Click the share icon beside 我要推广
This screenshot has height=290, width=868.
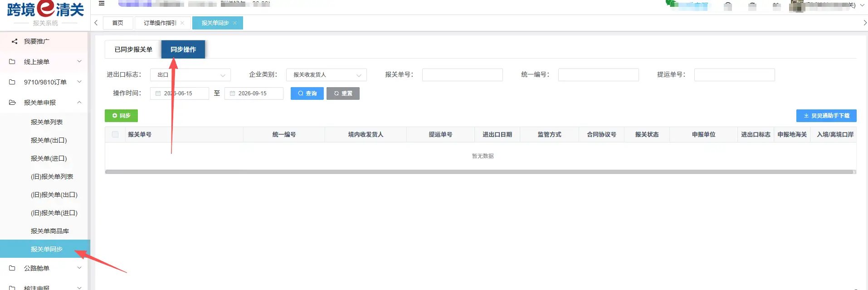pyautogui.click(x=14, y=41)
